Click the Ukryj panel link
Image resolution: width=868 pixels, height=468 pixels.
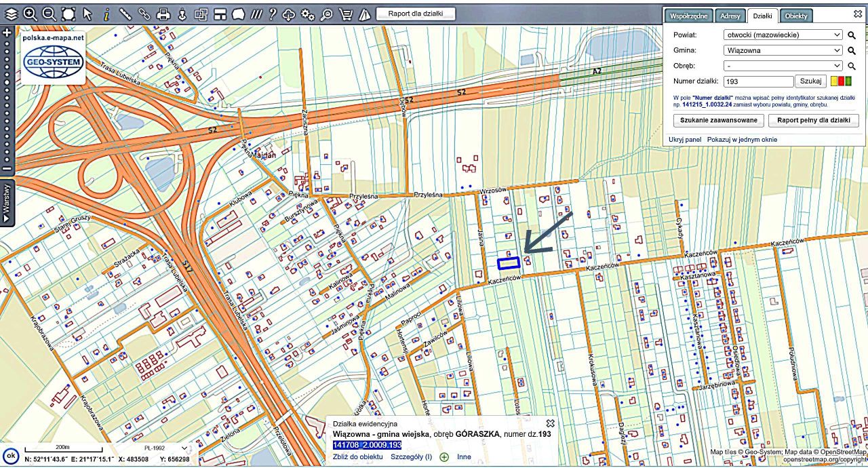[x=685, y=139]
